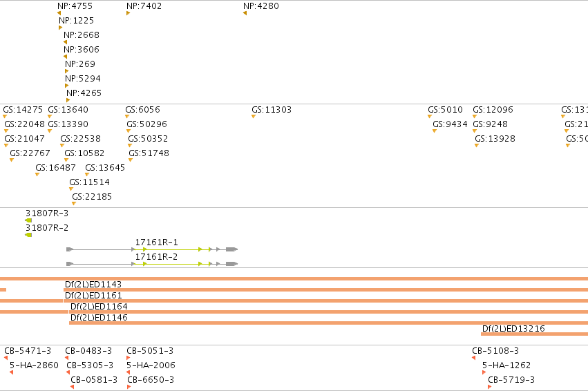
Task: Click the GS:22185 label
Action: pos(92,197)
